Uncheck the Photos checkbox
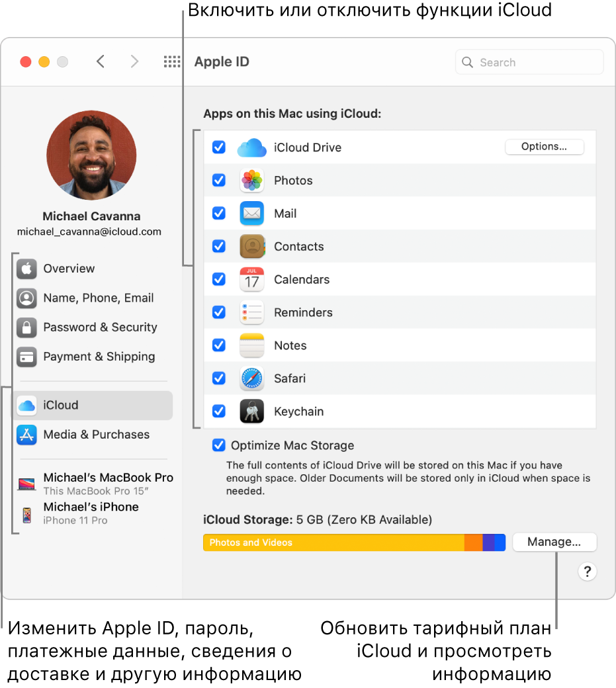 point(219,180)
